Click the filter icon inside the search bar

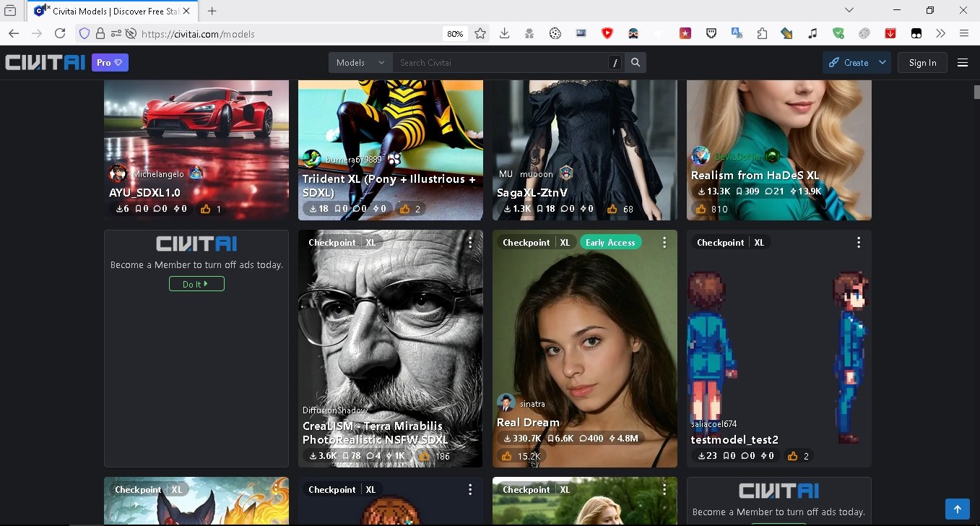[x=615, y=62]
